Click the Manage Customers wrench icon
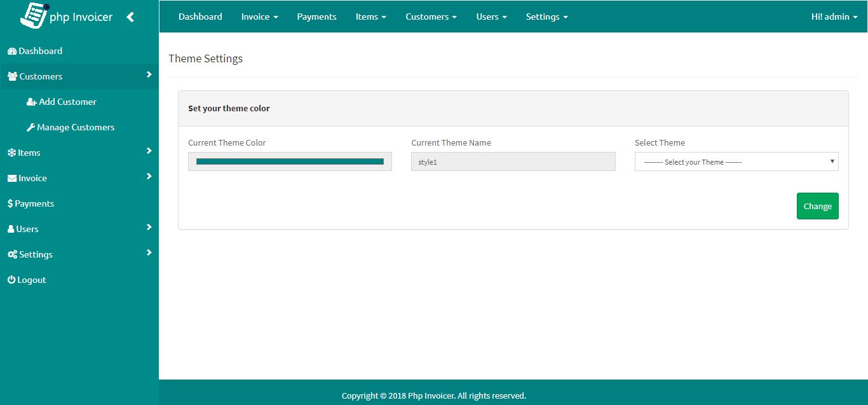Viewport: 868px width, 405px height. coord(31,127)
